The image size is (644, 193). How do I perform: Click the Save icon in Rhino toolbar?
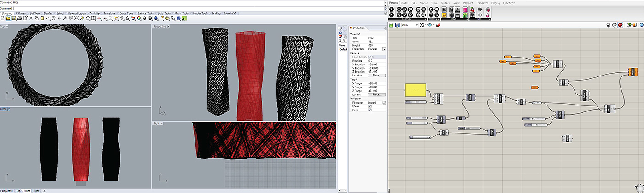click(14, 18)
